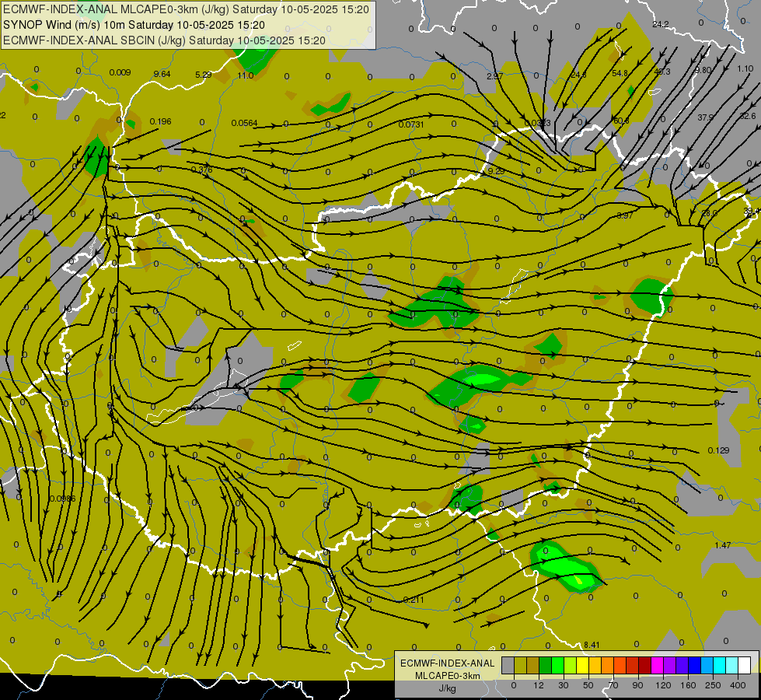The width and height of the screenshot is (761, 700).
Task: Click the legend scale value 160
Action: [x=688, y=685]
